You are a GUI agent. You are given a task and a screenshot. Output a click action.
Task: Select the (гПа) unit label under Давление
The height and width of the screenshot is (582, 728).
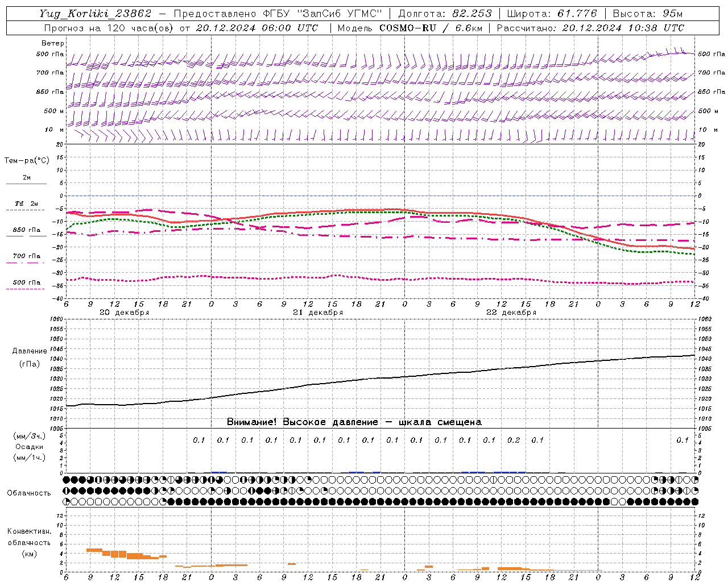coord(28,364)
